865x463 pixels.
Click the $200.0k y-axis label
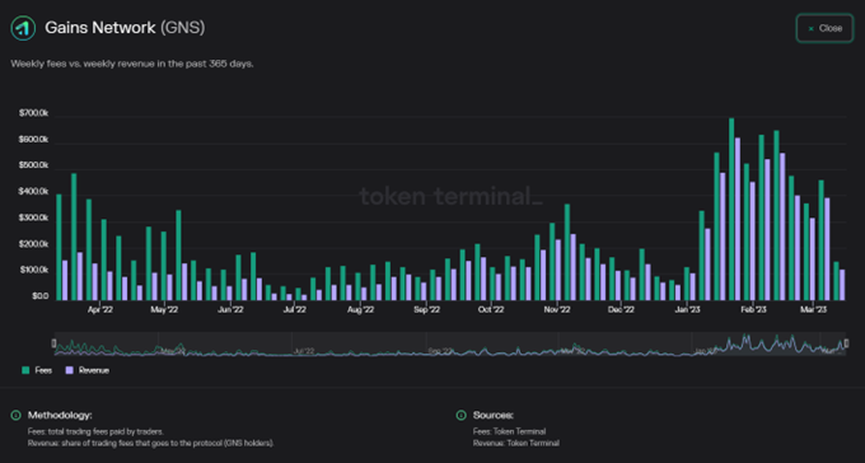point(33,244)
